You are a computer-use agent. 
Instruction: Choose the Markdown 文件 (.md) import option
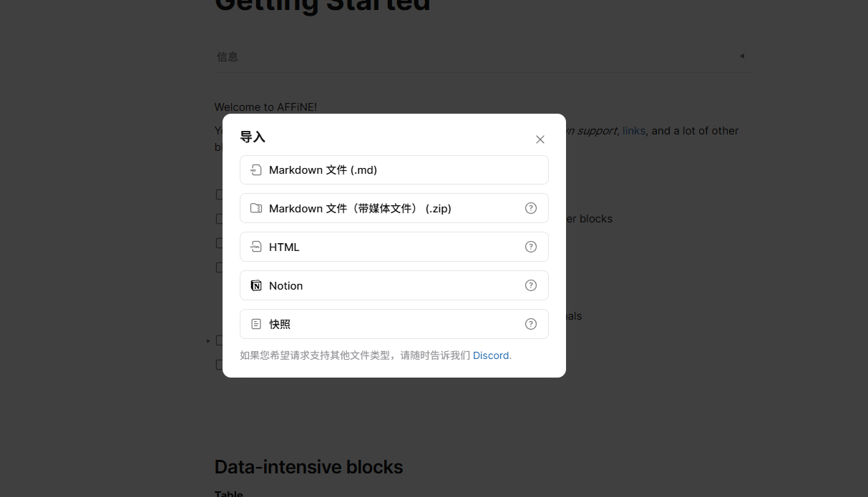tap(394, 170)
